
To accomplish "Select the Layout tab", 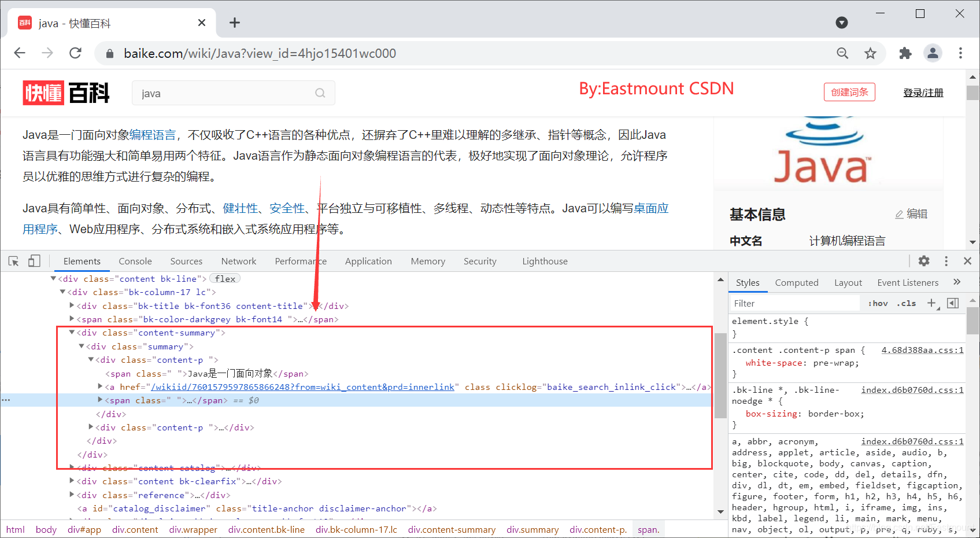I will [848, 282].
